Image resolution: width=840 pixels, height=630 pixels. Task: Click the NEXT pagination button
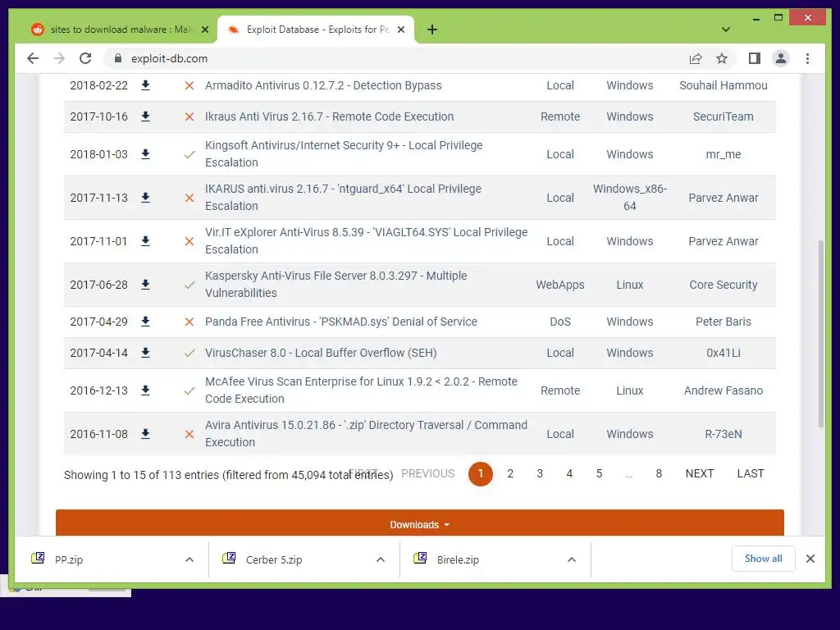(700, 473)
